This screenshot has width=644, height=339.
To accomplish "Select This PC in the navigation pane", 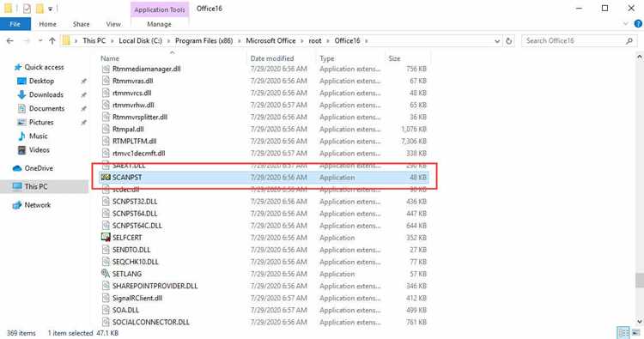I will (36, 186).
